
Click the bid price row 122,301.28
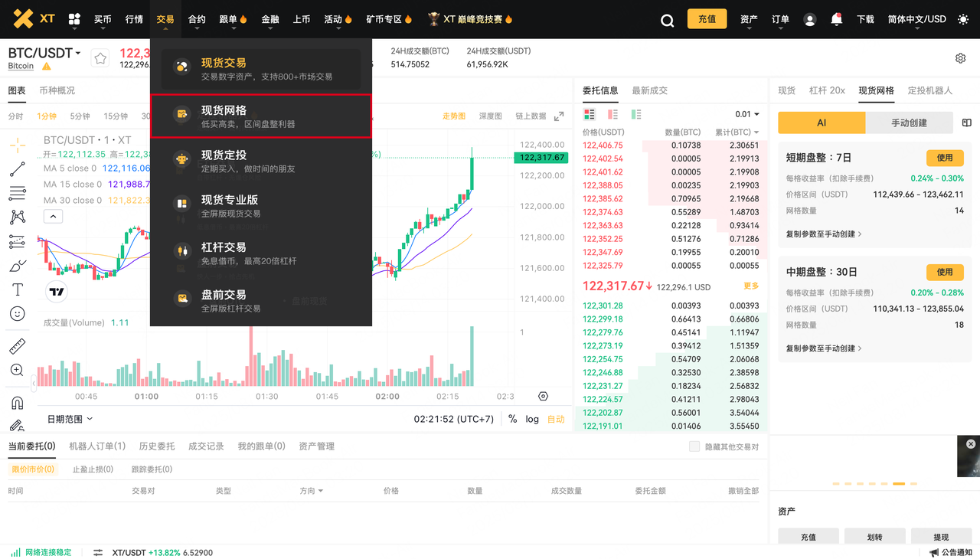(x=671, y=306)
